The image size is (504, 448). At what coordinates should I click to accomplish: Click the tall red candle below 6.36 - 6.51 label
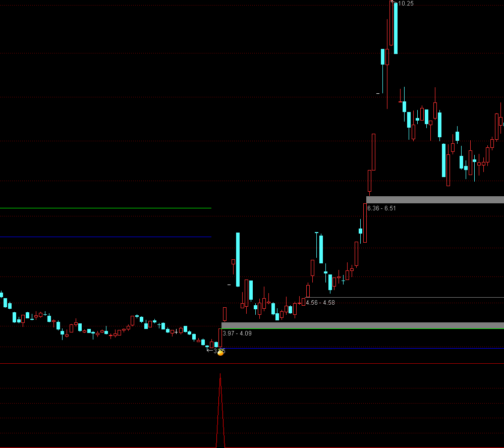click(x=365, y=223)
